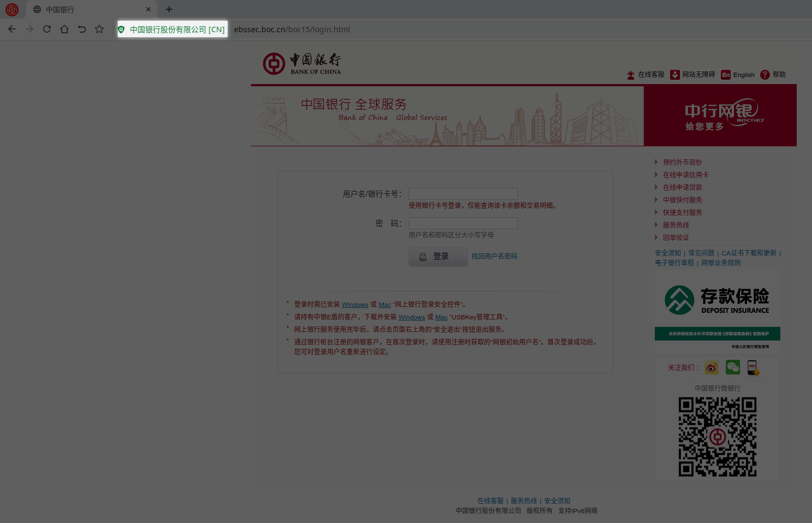Click the 中国银行微银行 QR code
Screen dimensions: 812x523
(718, 437)
